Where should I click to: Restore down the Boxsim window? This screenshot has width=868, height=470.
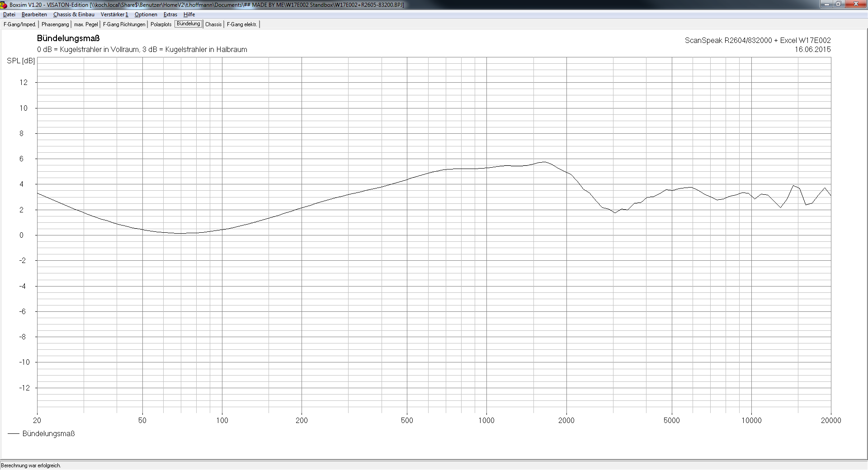[x=839, y=4]
